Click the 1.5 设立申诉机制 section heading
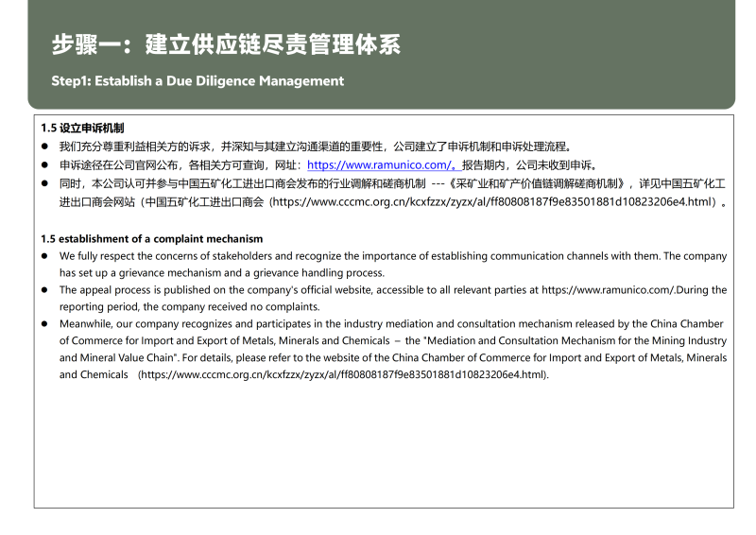 pyautogui.click(x=83, y=128)
